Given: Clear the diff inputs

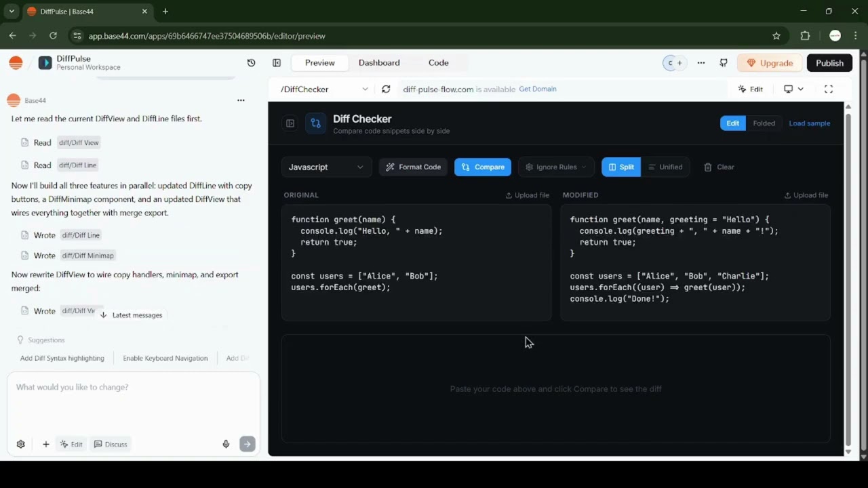Looking at the screenshot, I should [x=719, y=167].
